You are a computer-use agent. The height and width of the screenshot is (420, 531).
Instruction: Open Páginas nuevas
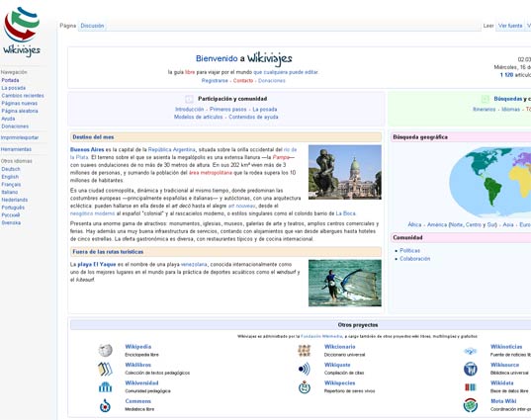click(20, 103)
